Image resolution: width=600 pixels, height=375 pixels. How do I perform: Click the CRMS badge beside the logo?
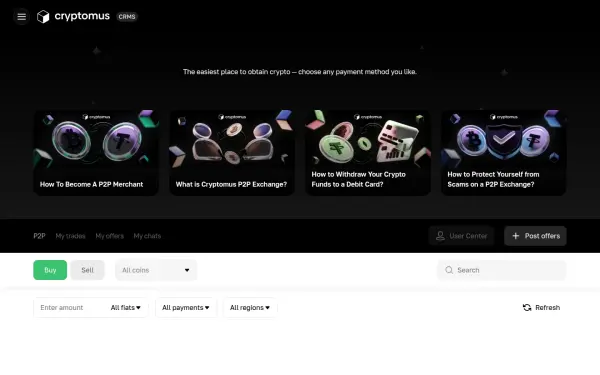[127, 16]
